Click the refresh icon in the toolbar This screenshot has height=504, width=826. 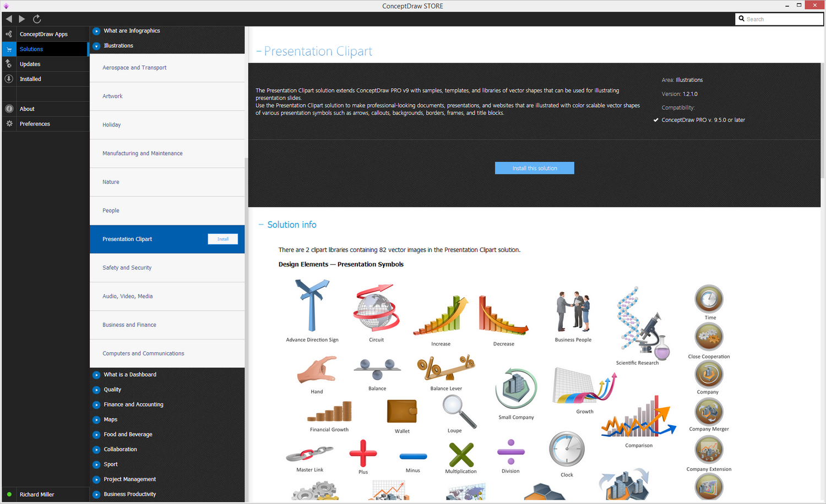37,19
